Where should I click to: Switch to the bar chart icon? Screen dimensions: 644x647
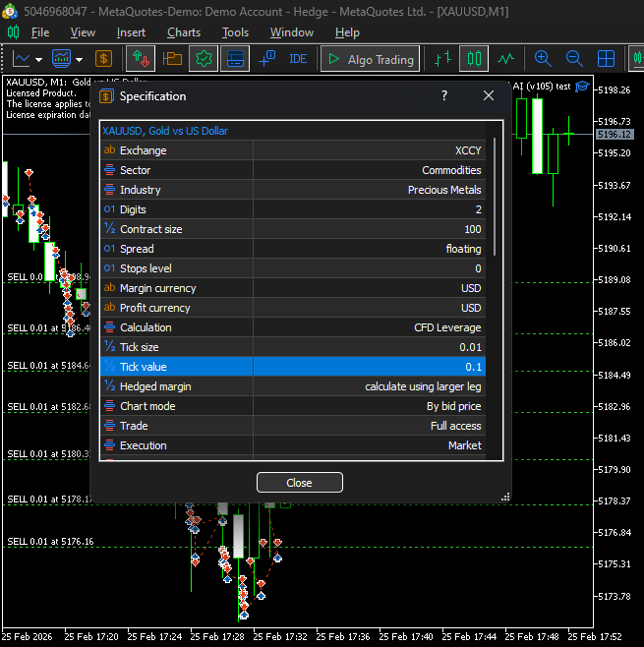pos(442,59)
